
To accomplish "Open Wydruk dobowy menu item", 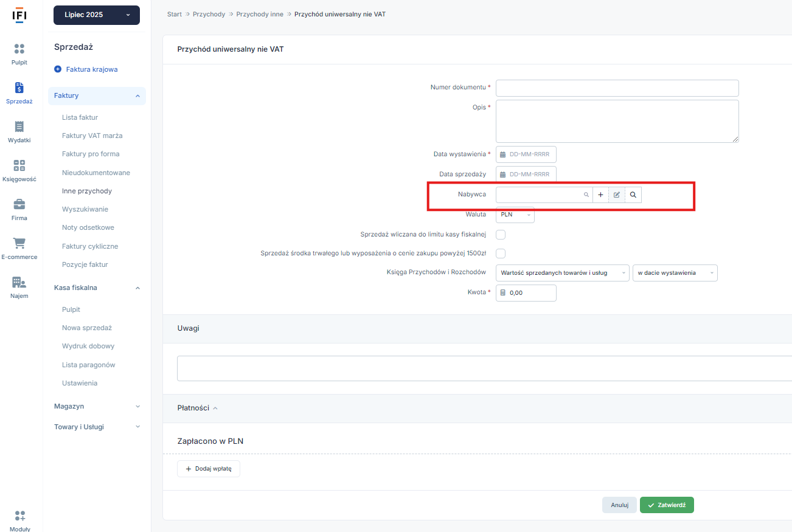I will pos(88,346).
